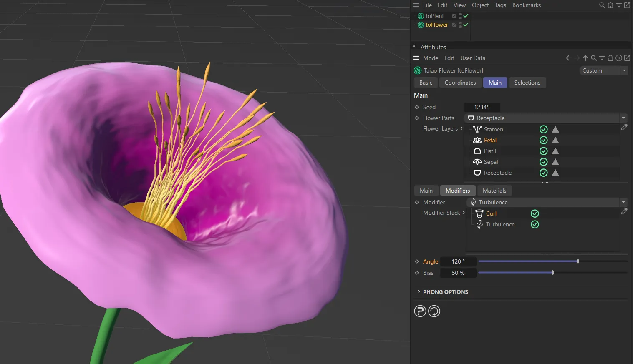Click the lock icon in the Attributes toolbar
633x364 pixels.
point(610,58)
